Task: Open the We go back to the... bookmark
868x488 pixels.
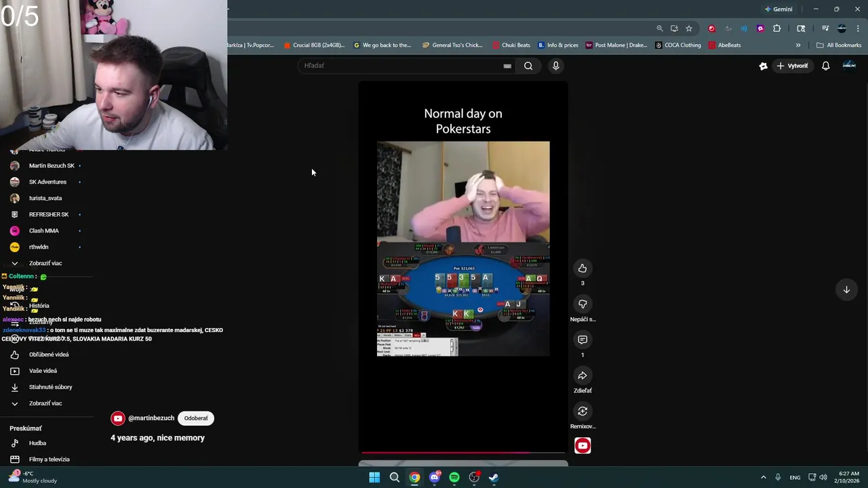Action: point(382,45)
